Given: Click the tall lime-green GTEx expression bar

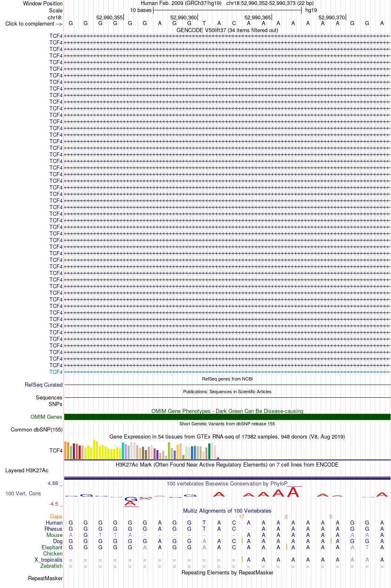Looking at the screenshot, I should click(x=169, y=450).
